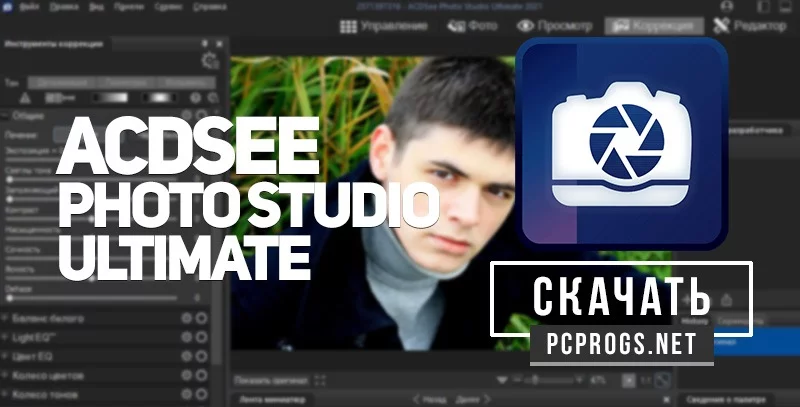Screen dimensions: 800x407
Task: Expand the Цвет EQ section
Action: tap(5, 356)
